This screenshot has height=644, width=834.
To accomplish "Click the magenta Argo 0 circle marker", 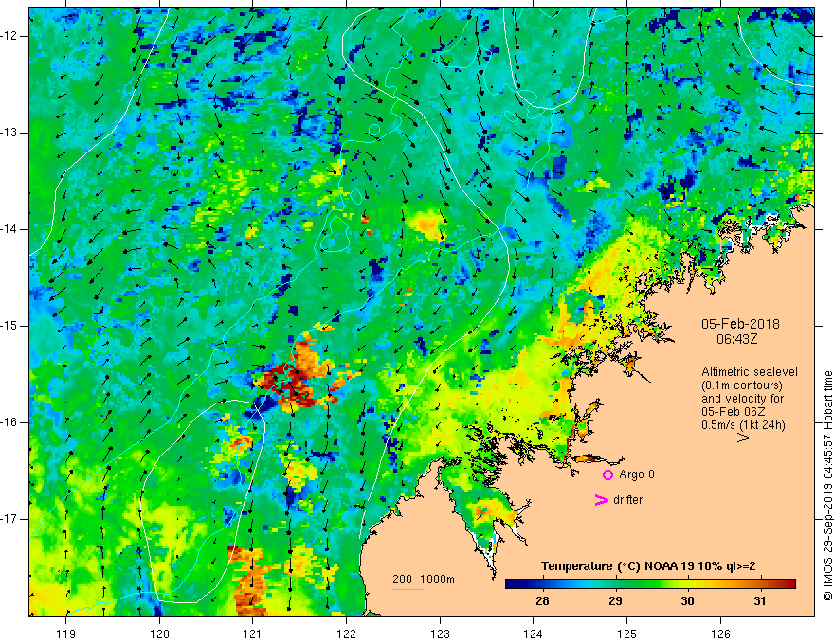I will point(607,474).
